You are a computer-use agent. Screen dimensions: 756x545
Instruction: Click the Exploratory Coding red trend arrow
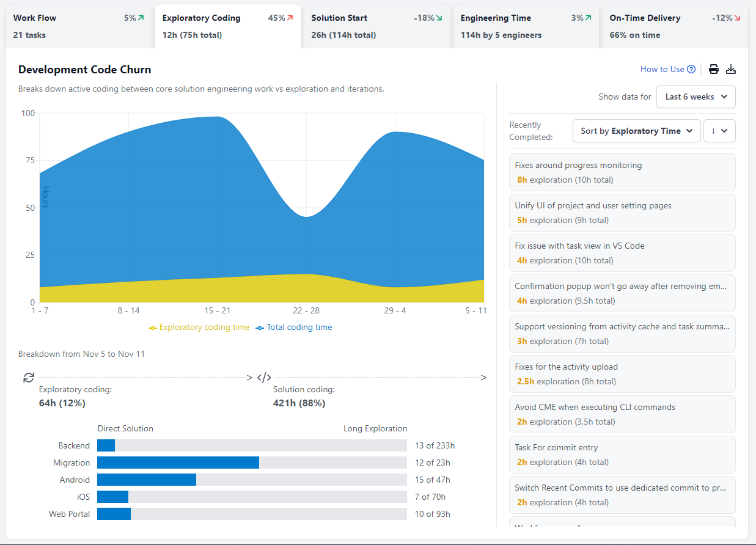(x=290, y=18)
